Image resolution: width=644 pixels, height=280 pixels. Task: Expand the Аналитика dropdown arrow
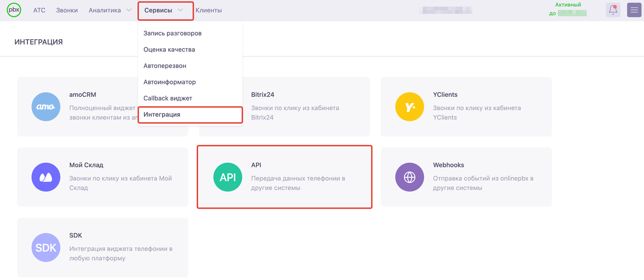(128, 10)
